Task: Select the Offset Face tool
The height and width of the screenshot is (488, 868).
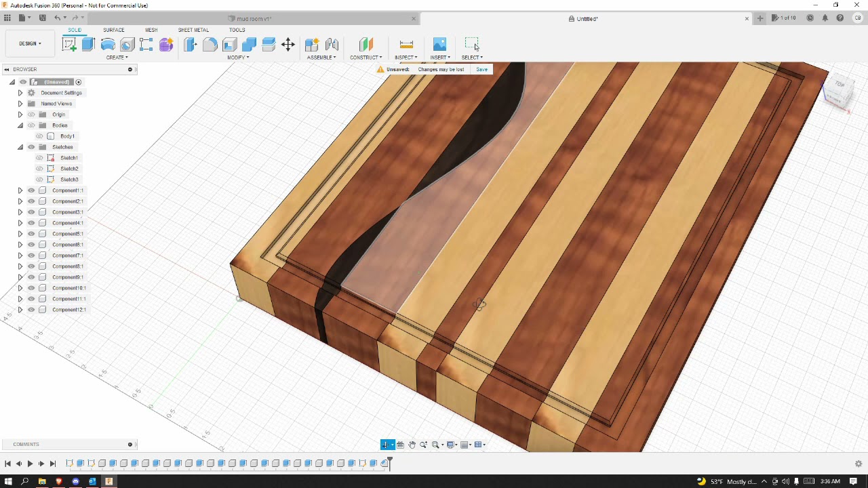Action: pos(269,45)
